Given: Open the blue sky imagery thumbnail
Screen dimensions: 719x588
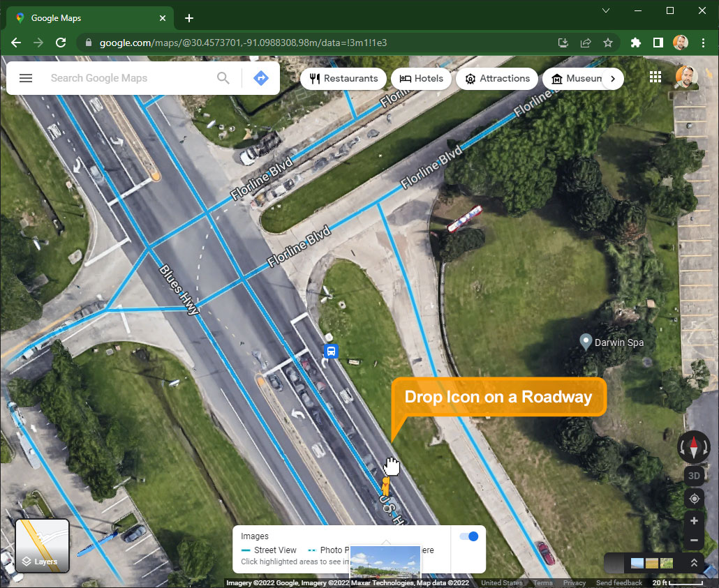Looking at the screenshot, I should [637, 563].
